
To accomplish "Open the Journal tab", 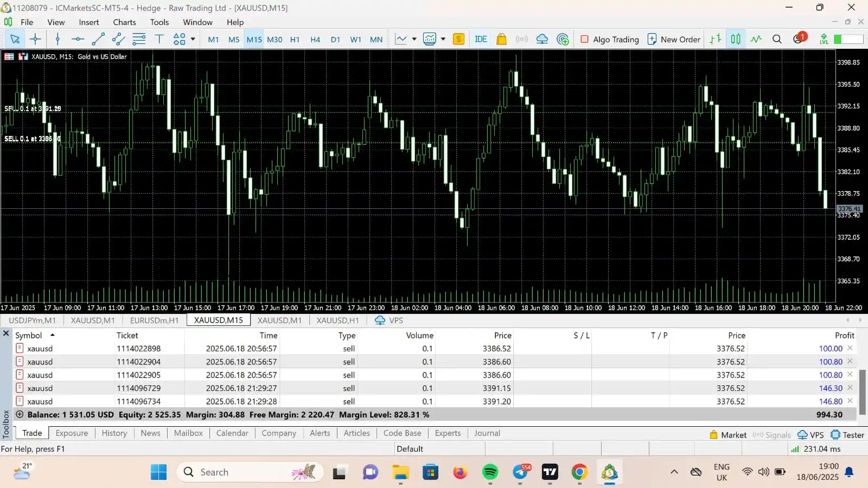I will tap(487, 433).
